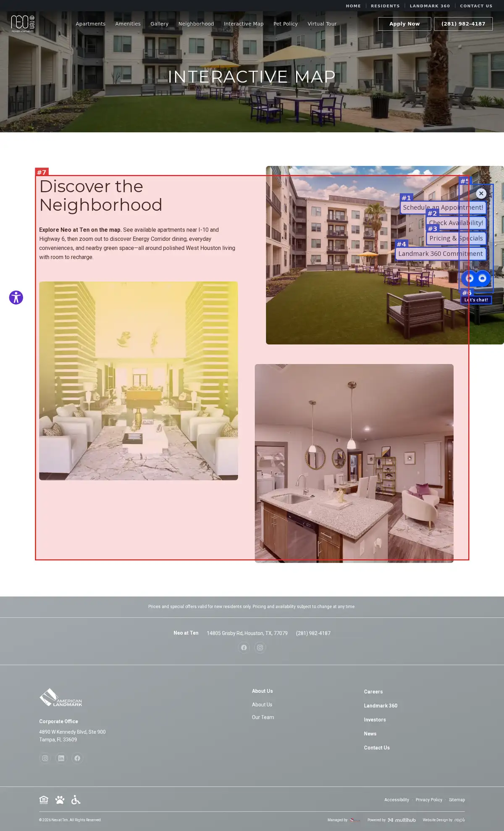Click the Apply Now button
This screenshot has height=831, width=504.
[x=404, y=24]
